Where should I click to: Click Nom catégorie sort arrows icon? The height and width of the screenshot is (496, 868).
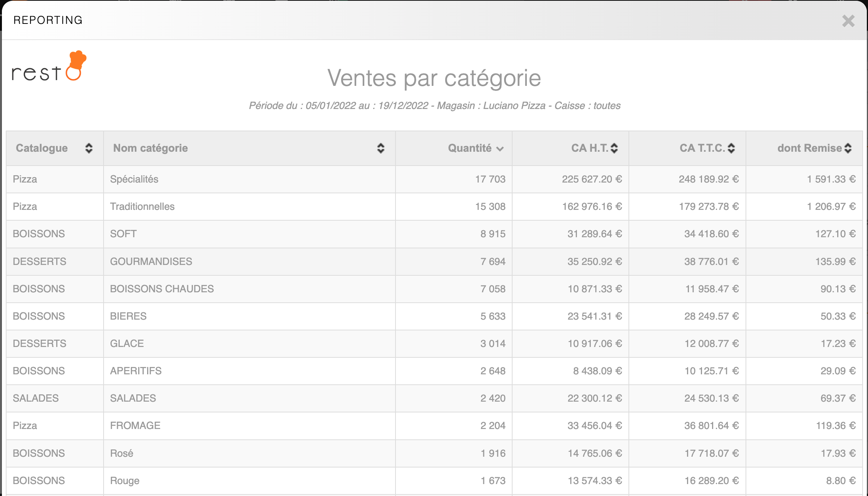tap(380, 148)
